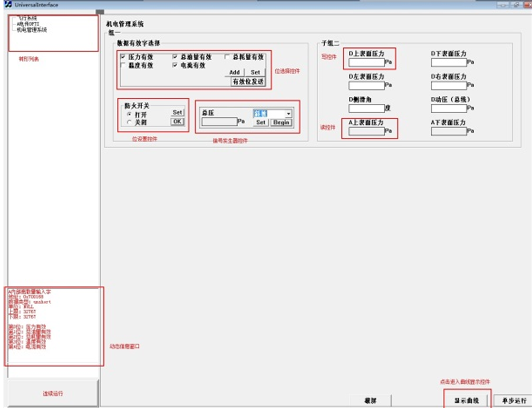Click the D上表面压力 input field
This screenshot has height=408, width=532.
pos(366,62)
